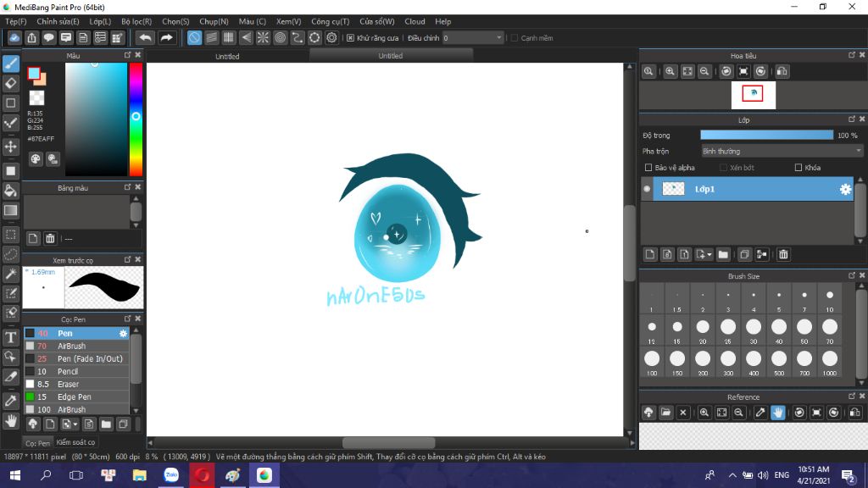Select the Bucket fill tool
This screenshot has height=488, width=868.
pos(10,191)
